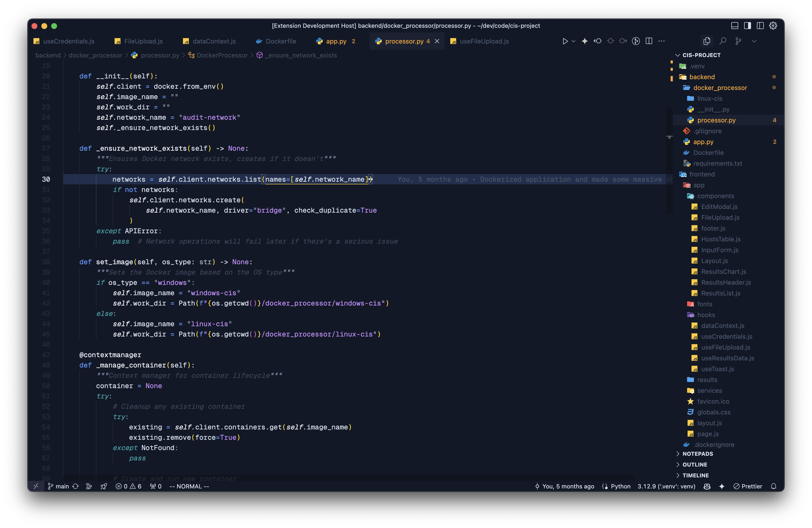
Task: Expand the TIMELINE section
Action: point(695,475)
